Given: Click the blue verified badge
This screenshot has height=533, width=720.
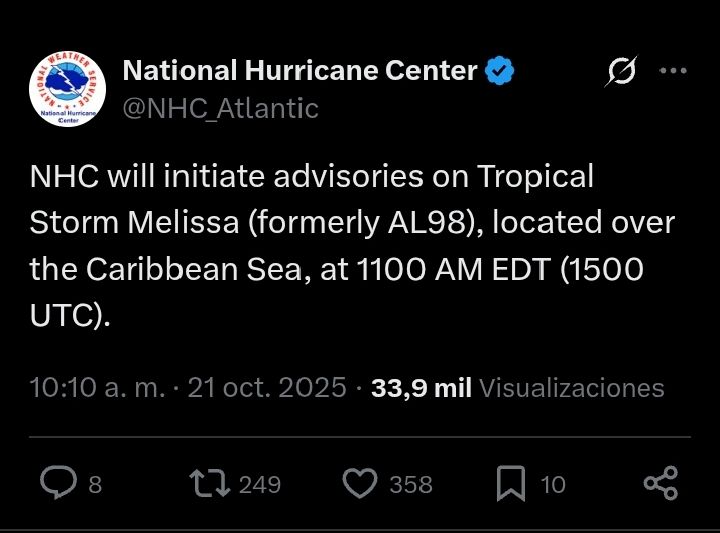Looking at the screenshot, I should pyautogui.click(x=500, y=70).
